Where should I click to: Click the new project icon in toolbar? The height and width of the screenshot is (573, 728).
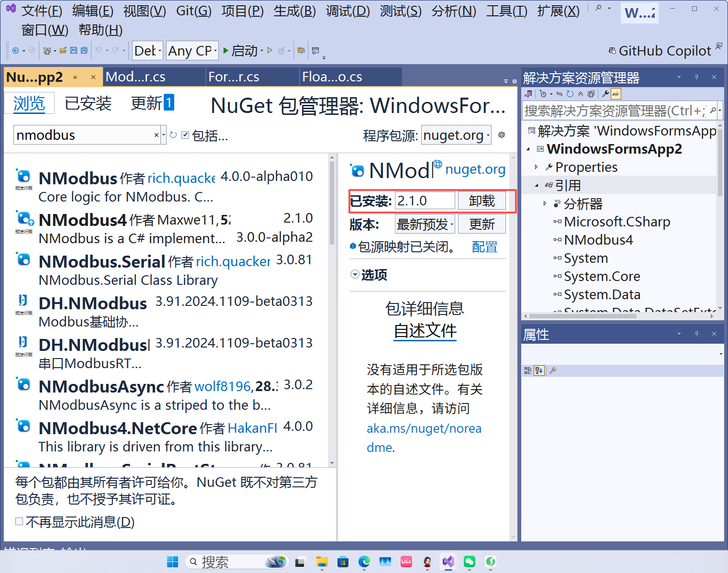click(x=47, y=50)
